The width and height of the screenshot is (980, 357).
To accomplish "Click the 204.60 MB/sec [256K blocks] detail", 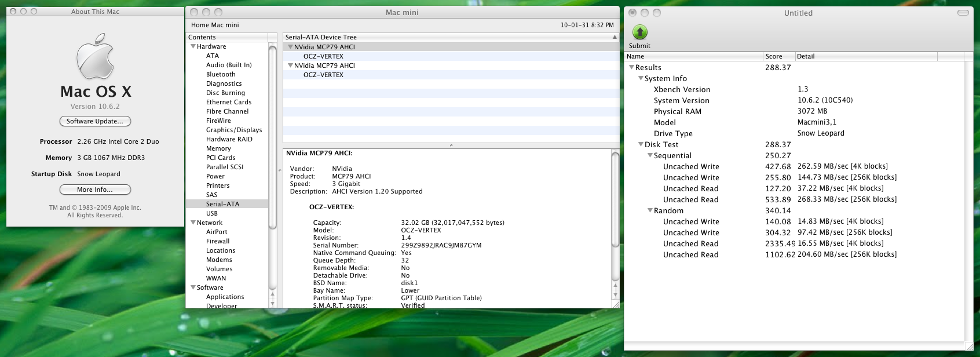I will click(847, 254).
